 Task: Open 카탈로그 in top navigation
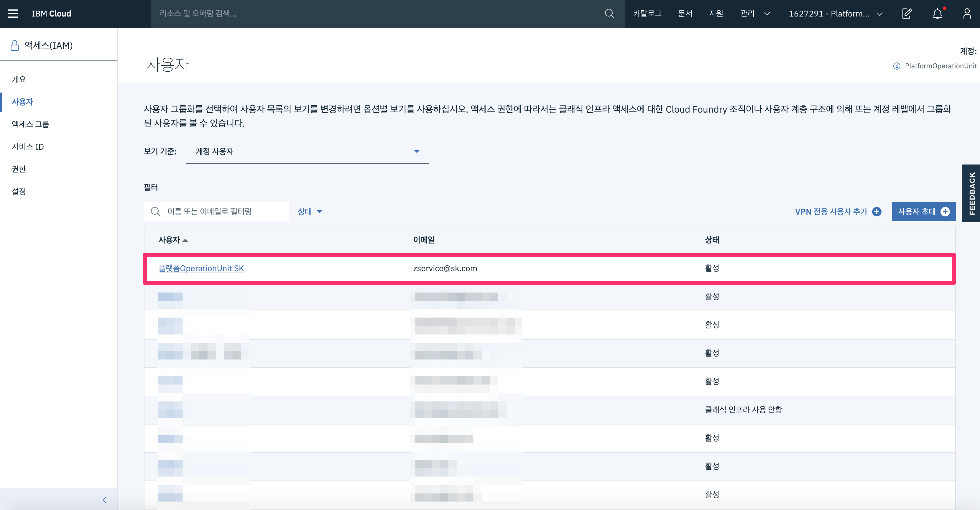[x=647, y=14]
